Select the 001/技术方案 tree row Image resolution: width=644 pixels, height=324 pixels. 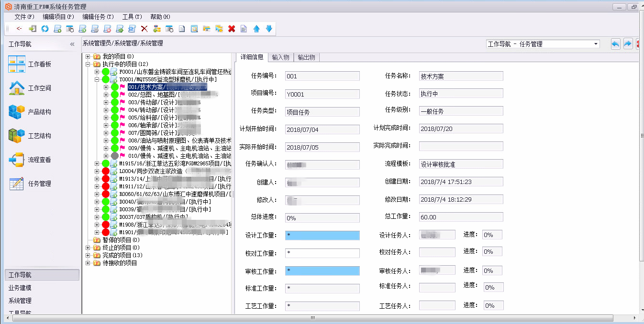pyautogui.click(x=167, y=87)
